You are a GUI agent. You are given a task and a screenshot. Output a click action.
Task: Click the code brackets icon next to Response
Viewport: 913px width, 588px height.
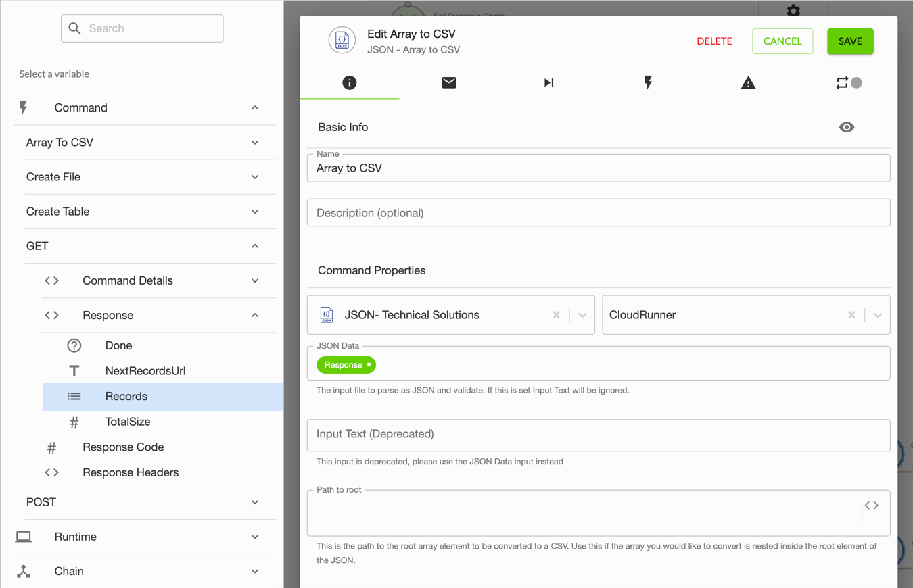click(x=52, y=315)
